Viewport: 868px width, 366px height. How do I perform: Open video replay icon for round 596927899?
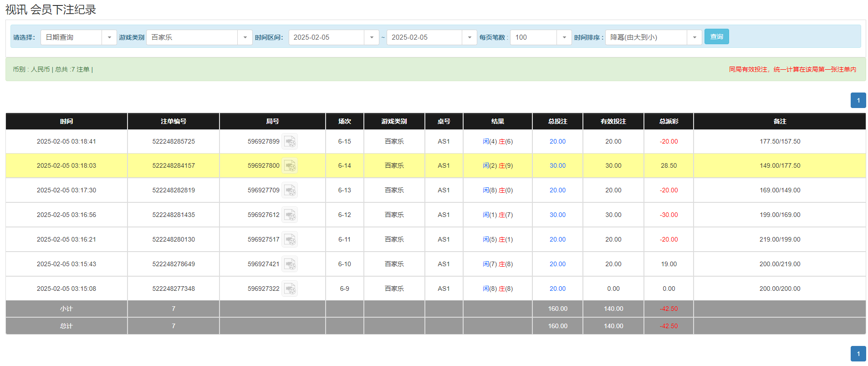tap(290, 142)
